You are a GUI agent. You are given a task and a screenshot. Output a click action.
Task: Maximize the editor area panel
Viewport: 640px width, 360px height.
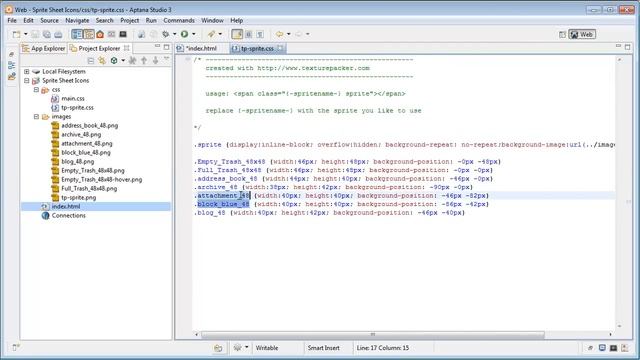tap(628, 47)
